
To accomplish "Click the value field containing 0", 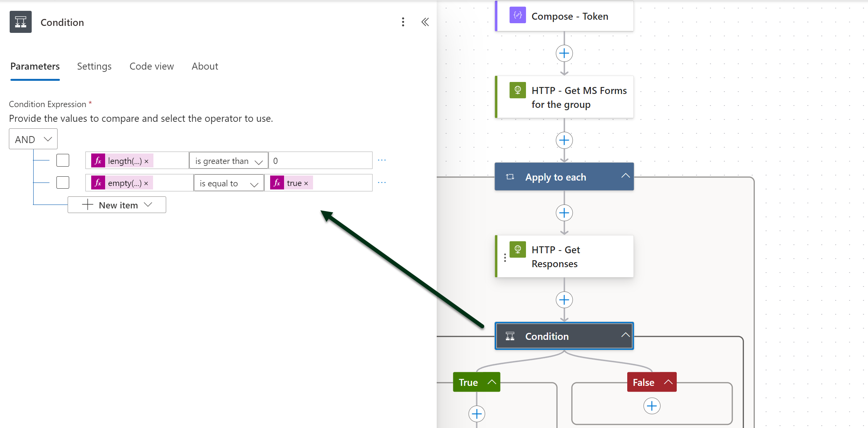I will [320, 161].
